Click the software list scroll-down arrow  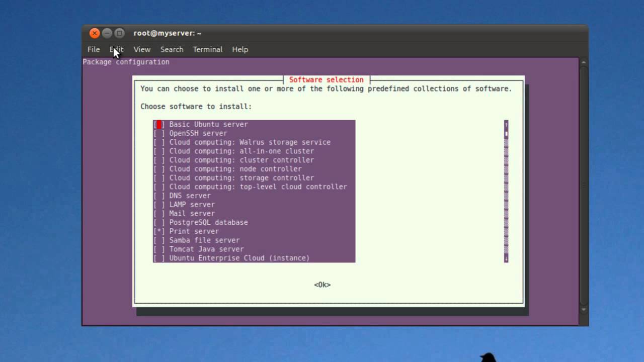click(506, 258)
